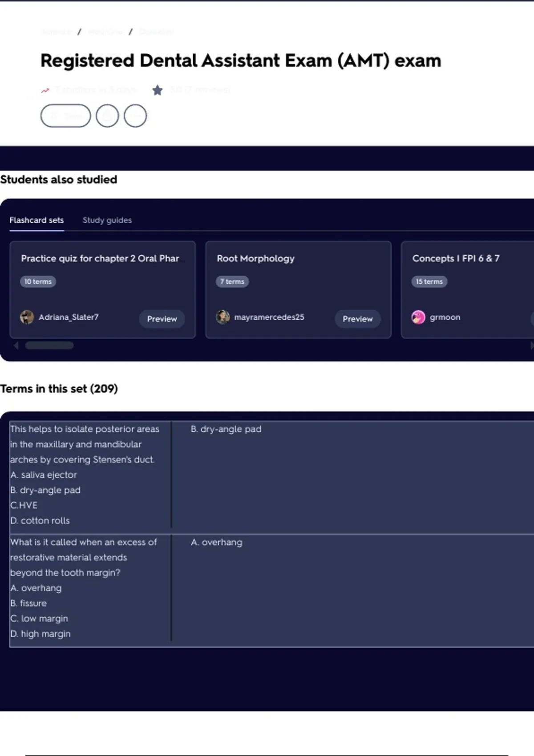
Task: Preview the Root Morphology set
Action: [358, 319]
